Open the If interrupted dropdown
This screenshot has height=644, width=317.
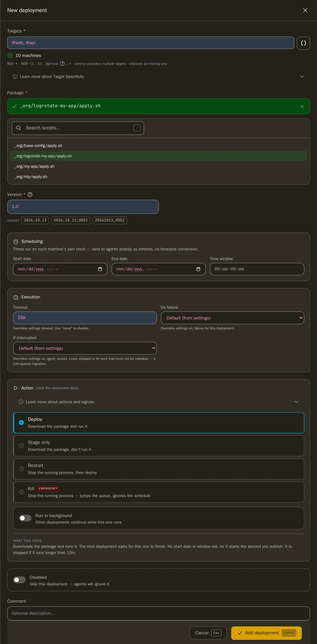85,348
